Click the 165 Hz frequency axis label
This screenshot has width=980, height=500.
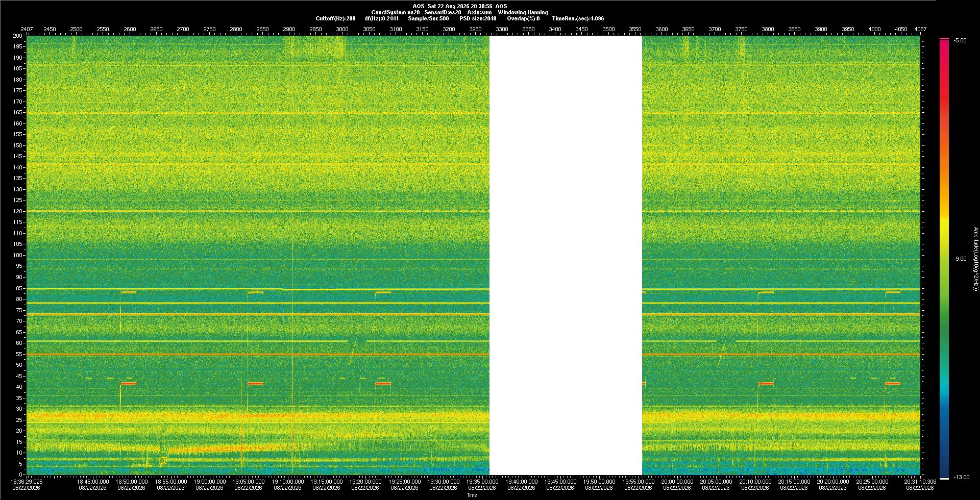coord(18,112)
